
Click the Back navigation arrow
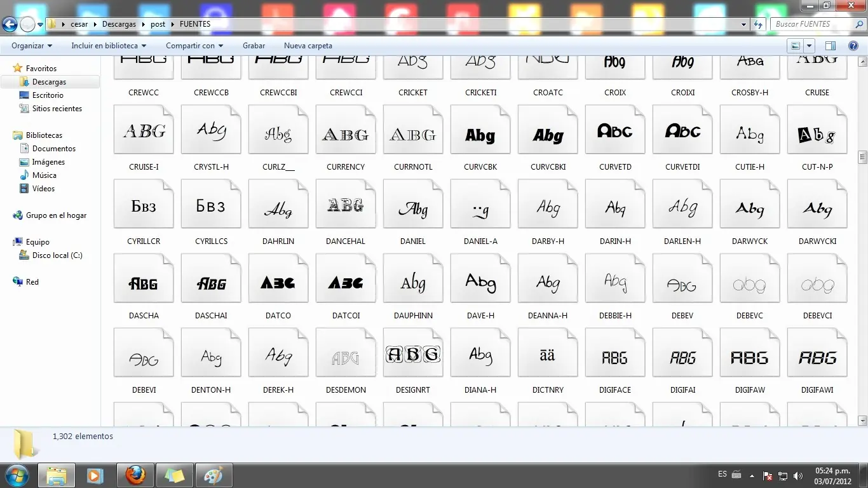coord(10,25)
